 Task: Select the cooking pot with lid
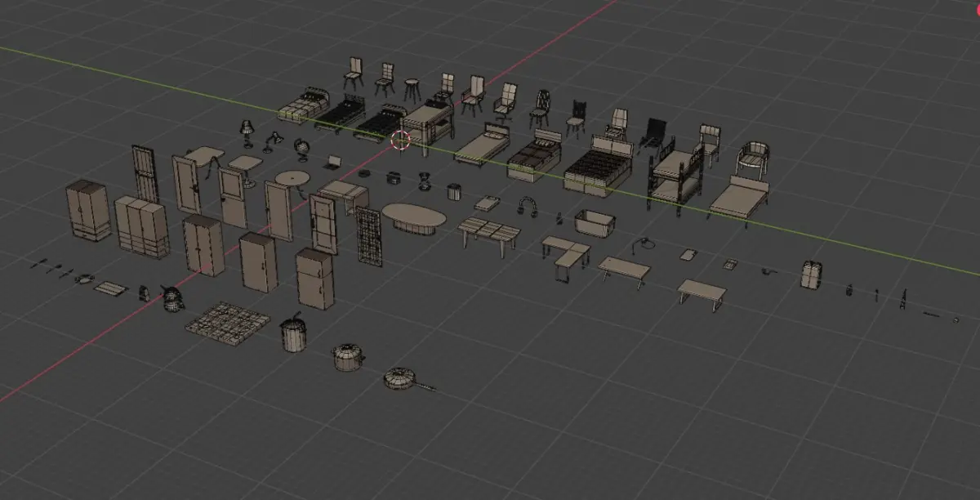[x=349, y=357]
